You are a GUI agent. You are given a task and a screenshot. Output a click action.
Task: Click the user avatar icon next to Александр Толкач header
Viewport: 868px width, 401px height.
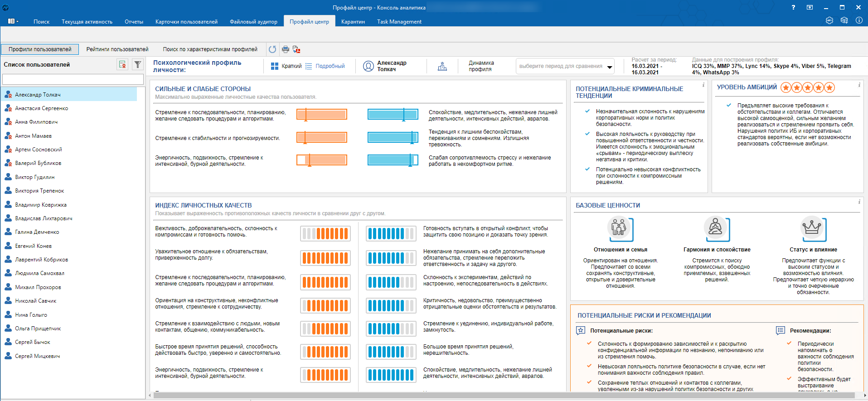369,66
